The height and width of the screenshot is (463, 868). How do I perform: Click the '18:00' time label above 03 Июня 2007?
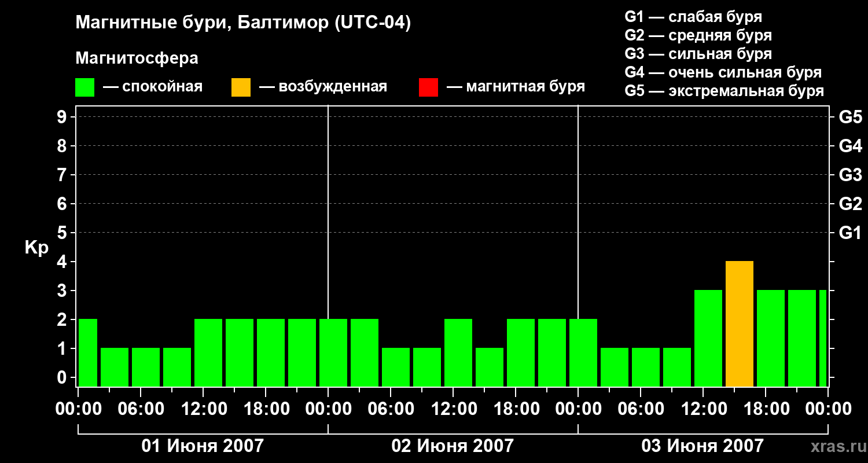[766, 409]
